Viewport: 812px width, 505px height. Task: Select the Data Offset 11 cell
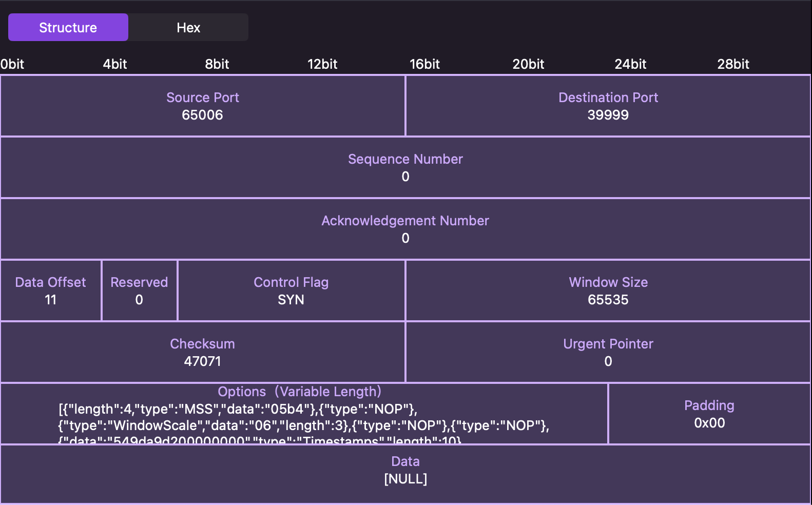click(51, 290)
